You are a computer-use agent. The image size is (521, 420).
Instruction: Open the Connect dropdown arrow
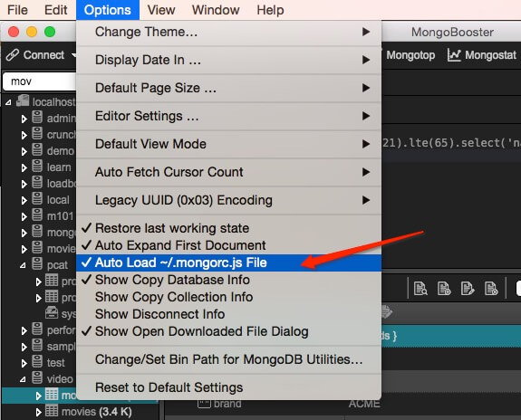click(x=73, y=55)
